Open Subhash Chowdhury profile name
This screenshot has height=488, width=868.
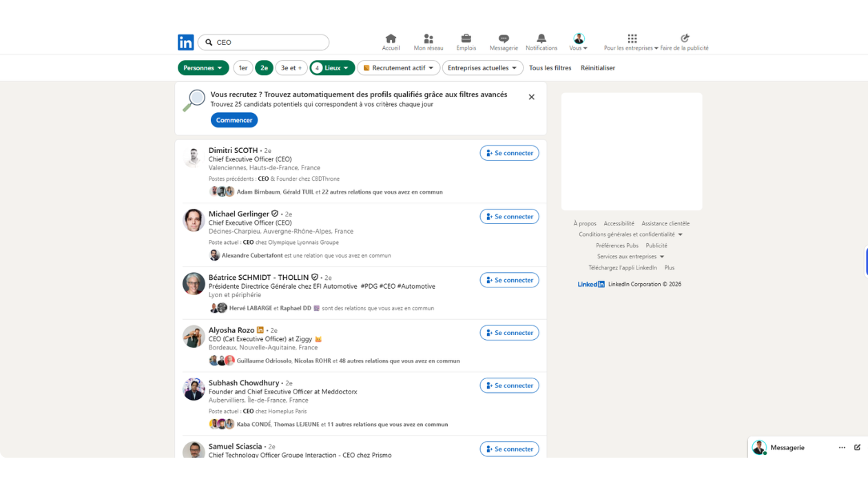click(x=244, y=383)
